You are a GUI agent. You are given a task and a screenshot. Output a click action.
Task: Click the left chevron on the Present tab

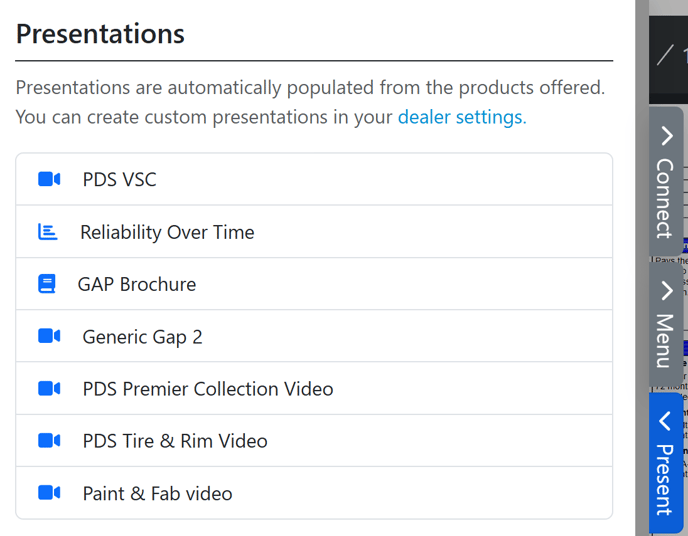pos(665,422)
